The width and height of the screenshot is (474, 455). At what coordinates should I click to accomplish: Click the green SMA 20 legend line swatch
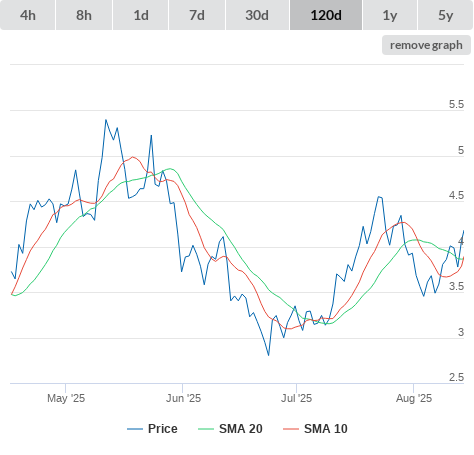pos(206,429)
